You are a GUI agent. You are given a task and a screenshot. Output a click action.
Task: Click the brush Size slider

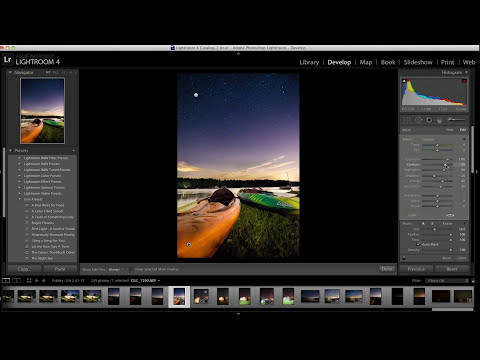(x=437, y=229)
